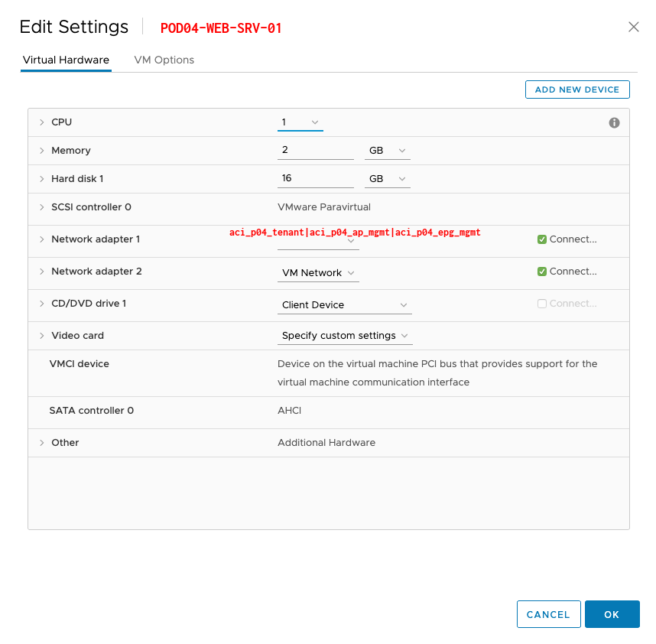Select the Virtual Hardware tab

66,60
